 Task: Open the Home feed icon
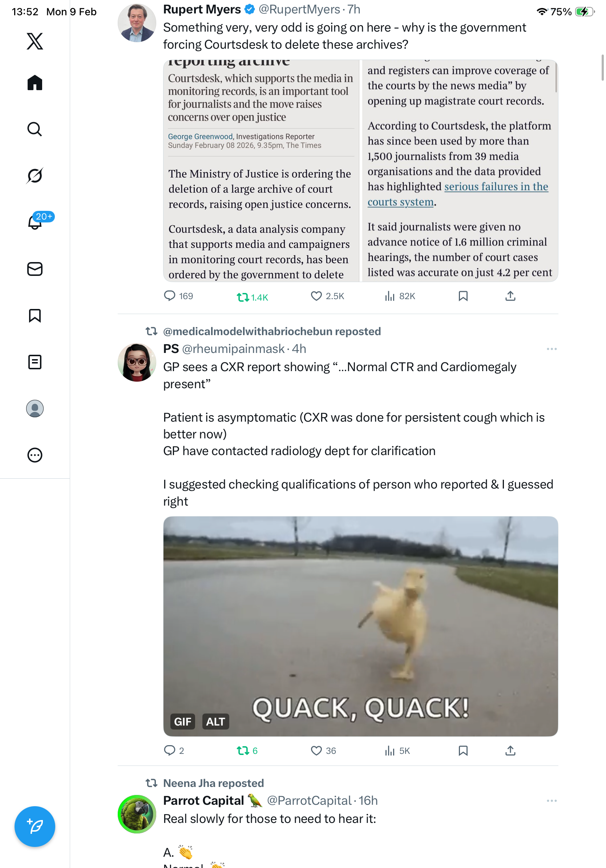pyautogui.click(x=35, y=83)
